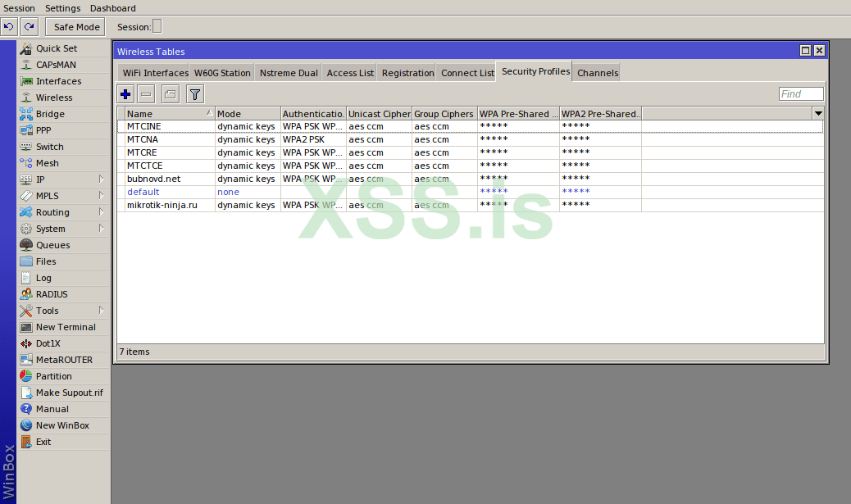
Task: Open Dot1X in the sidebar
Action: click(x=63, y=343)
